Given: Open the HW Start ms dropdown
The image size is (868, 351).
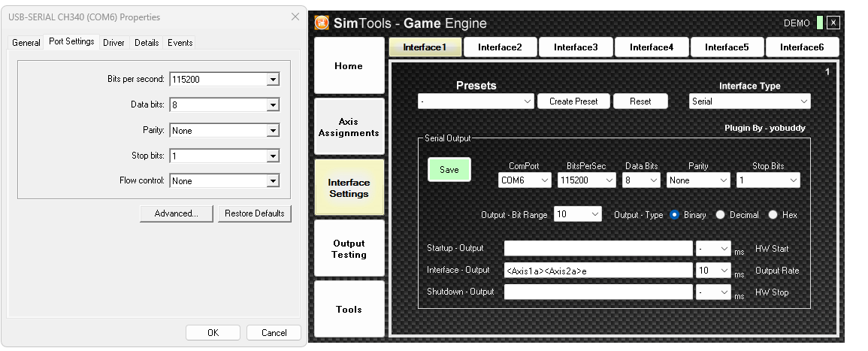Looking at the screenshot, I should click(713, 249).
